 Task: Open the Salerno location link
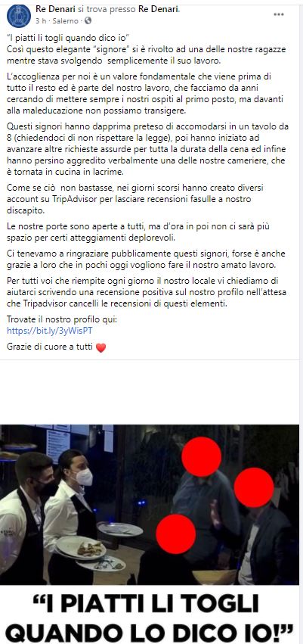pyautogui.click(x=66, y=20)
